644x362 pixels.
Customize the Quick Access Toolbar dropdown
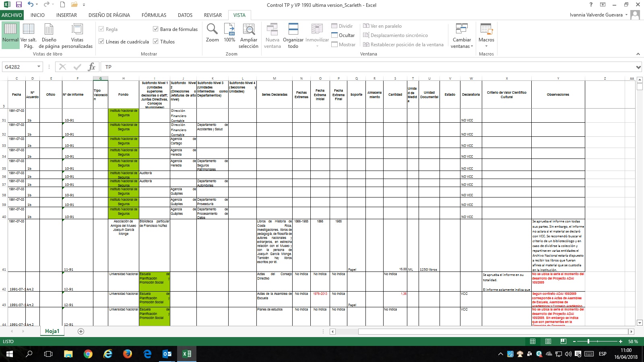(x=84, y=5)
